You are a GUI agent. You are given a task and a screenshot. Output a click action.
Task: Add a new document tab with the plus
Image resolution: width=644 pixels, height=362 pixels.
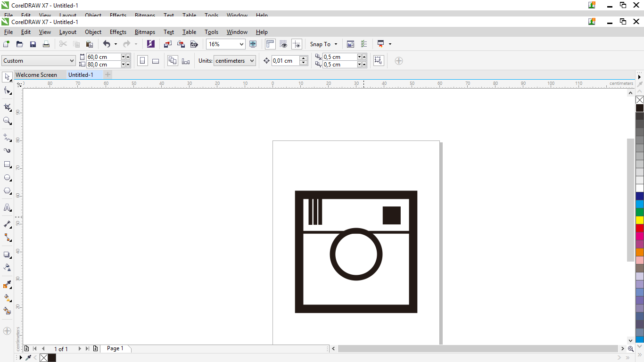107,74
